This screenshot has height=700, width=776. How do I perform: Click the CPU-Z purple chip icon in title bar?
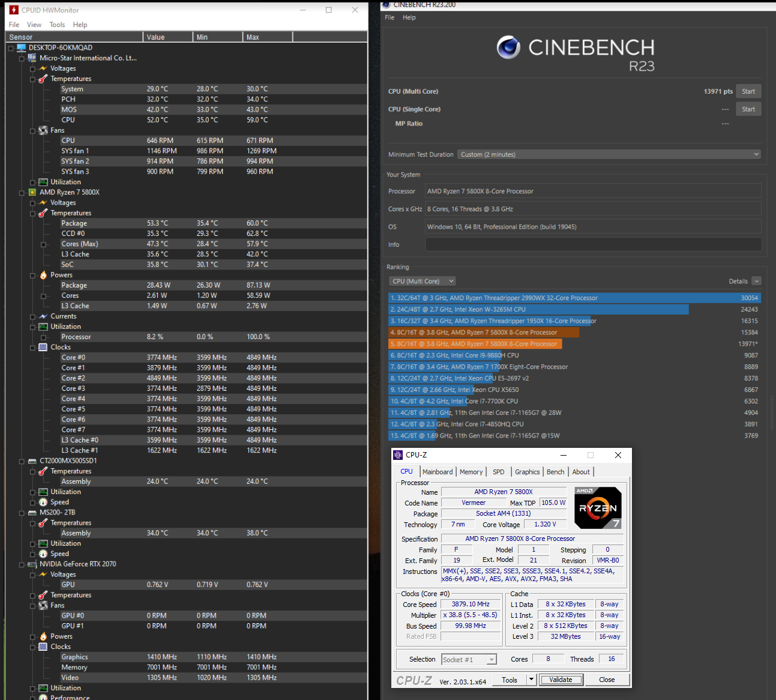(398, 455)
